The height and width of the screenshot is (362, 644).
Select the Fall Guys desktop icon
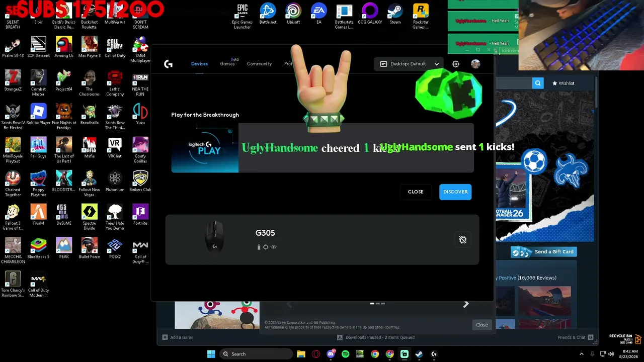pos(38,148)
